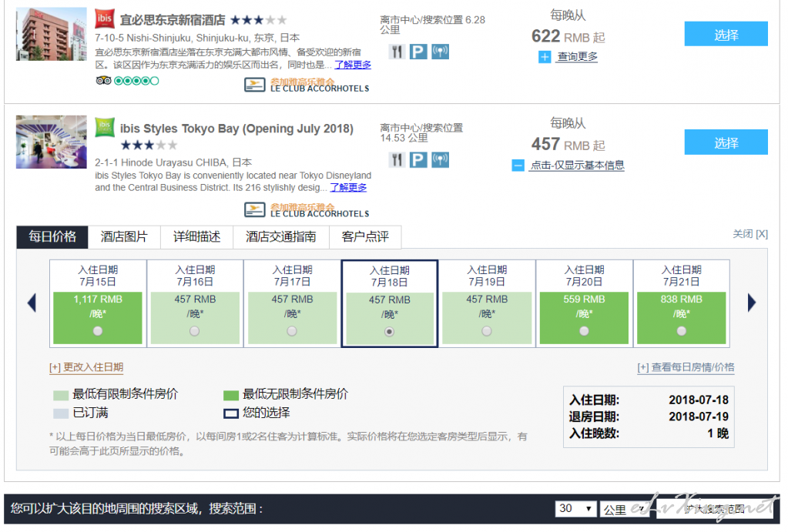The image size is (788, 532).
Task: Click check-out date value 2018-07-19
Action: pos(699,417)
